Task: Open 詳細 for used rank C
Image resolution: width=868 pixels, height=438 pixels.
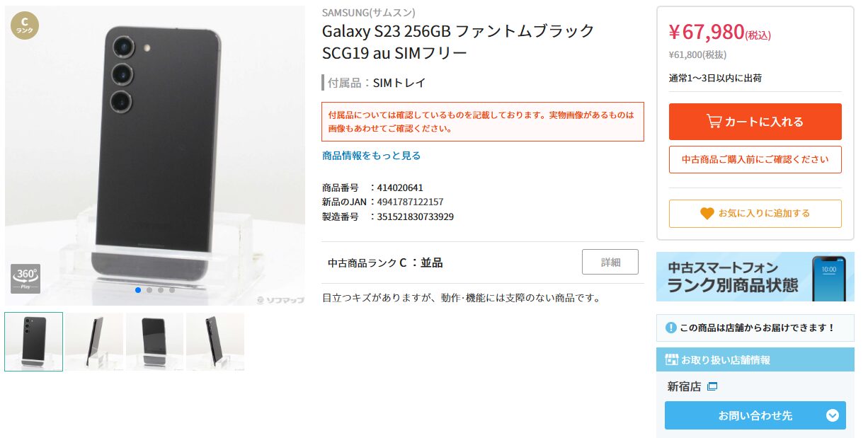Action: 610,262
